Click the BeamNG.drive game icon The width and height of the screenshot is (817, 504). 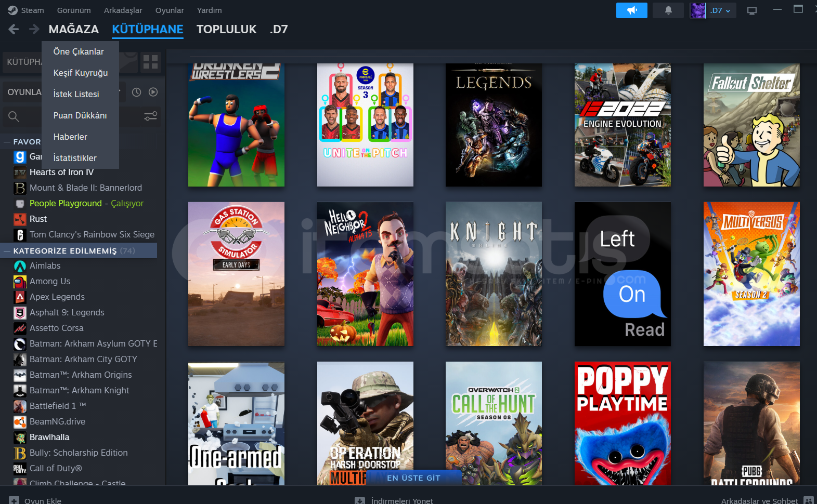(x=20, y=421)
